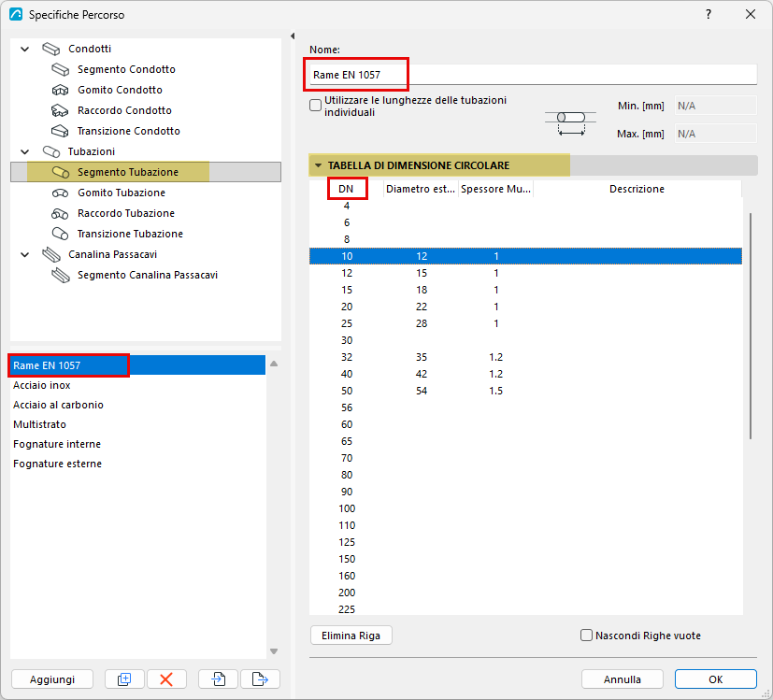Select Raccordo Condotto duct fitting icon
773x700 pixels.
pos(60,110)
